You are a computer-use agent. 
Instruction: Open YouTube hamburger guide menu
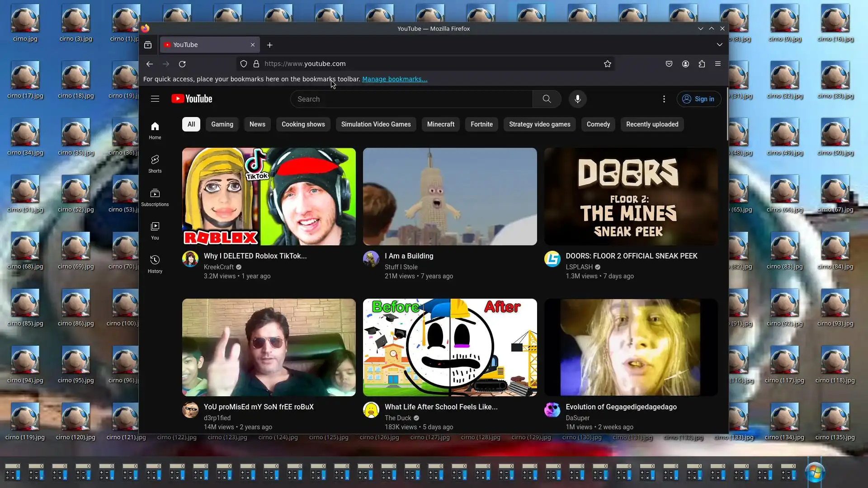(155, 99)
